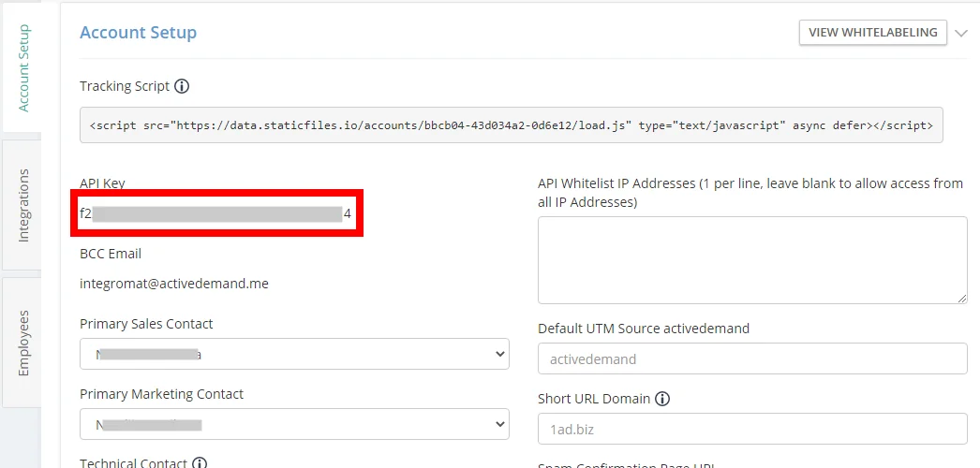Click the Short URL Domain field showing 1ad.biz

coord(752,429)
